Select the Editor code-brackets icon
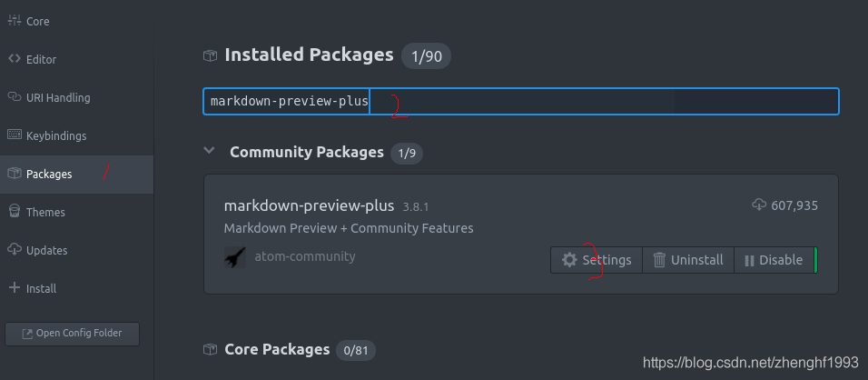The width and height of the screenshot is (868, 380). click(15, 59)
